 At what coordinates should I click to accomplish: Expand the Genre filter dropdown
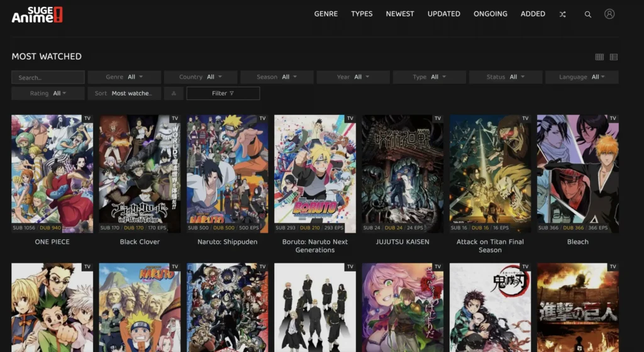125,77
